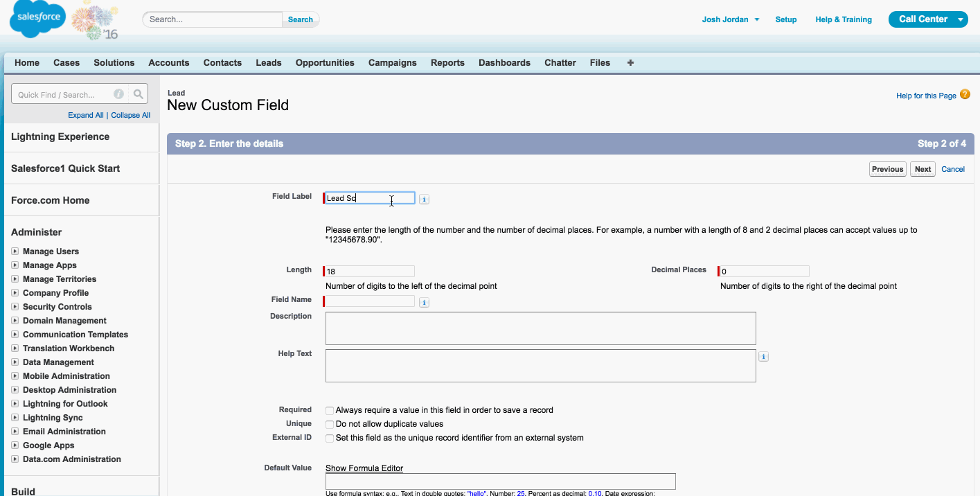The width and height of the screenshot is (980, 496).
Task: Enable the Required checkbox
Action: click(330, 411)
